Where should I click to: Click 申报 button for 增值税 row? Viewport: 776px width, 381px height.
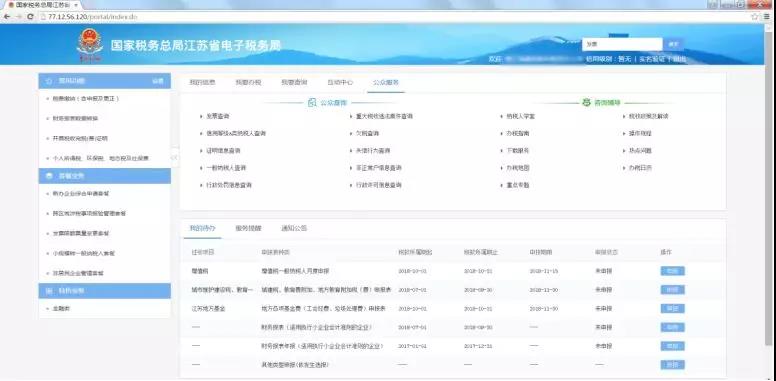673,271
